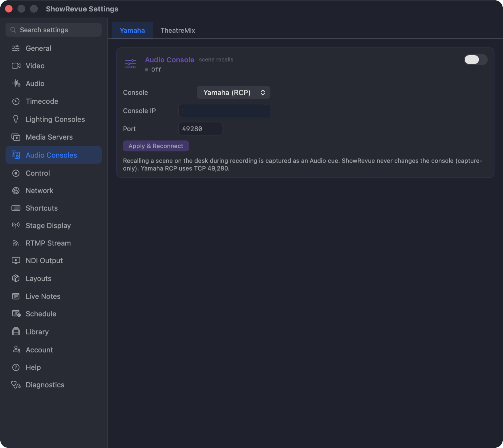Open the RTMP Stream icon
Viewport: 503px width, 448px height.
coord(16,243)
